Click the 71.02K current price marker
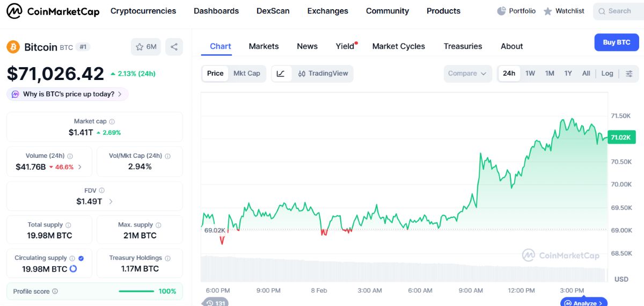This screenshot has height=306, width=644. click(621, 137)
